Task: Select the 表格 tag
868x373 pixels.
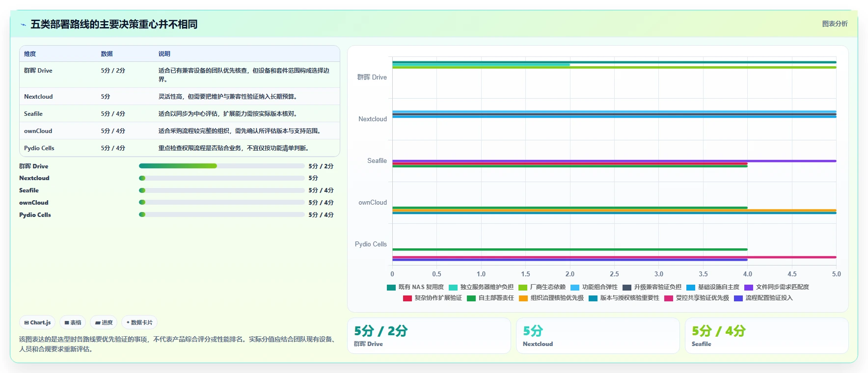Action: point(73,322)
